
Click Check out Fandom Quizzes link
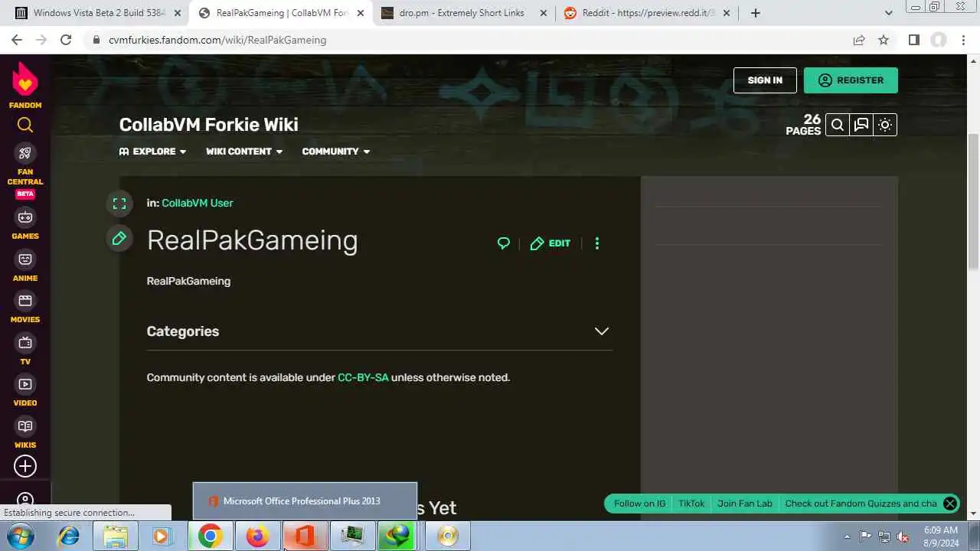861,504
